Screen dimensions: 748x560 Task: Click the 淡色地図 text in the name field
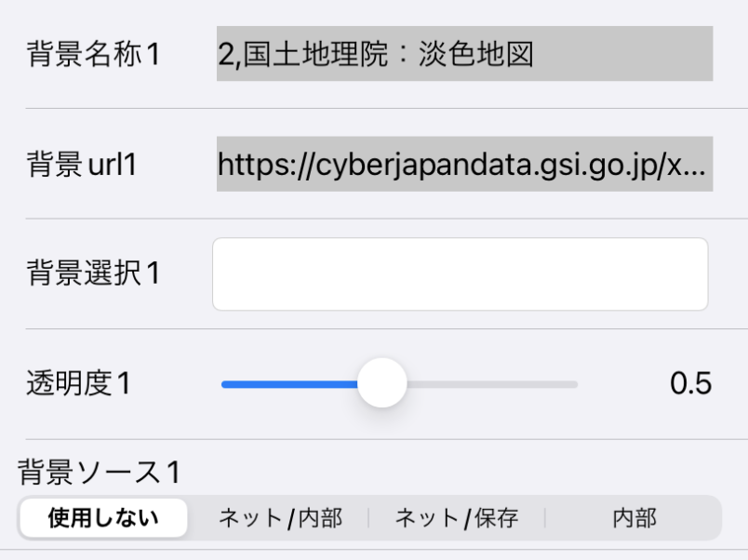476,54
